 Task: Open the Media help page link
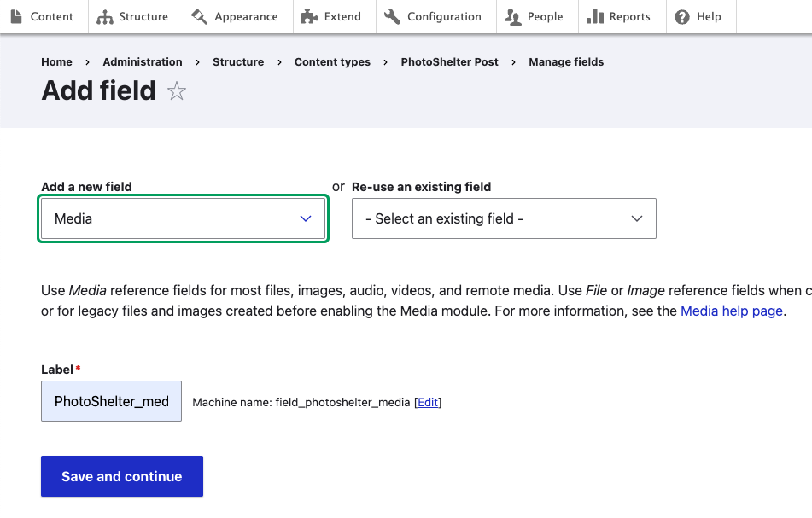[x=731, y=311]
